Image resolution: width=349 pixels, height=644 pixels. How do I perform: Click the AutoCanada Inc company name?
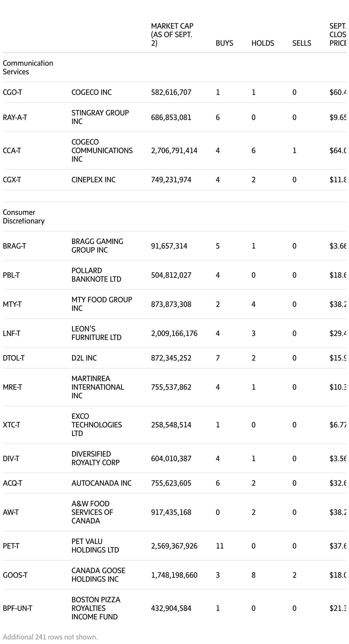pyautogui.click(x=101, y=483)
